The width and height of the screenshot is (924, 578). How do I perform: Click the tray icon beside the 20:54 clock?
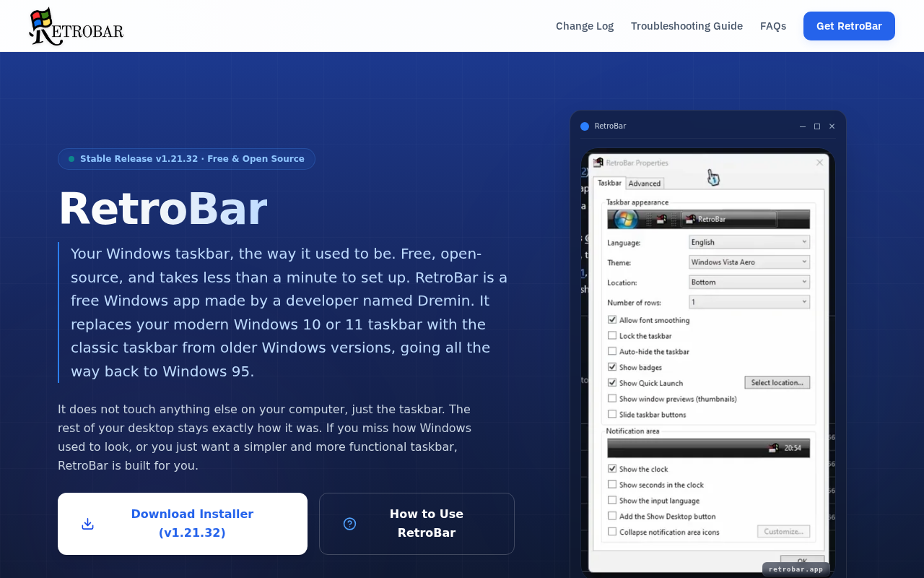(x=774, y=448)
